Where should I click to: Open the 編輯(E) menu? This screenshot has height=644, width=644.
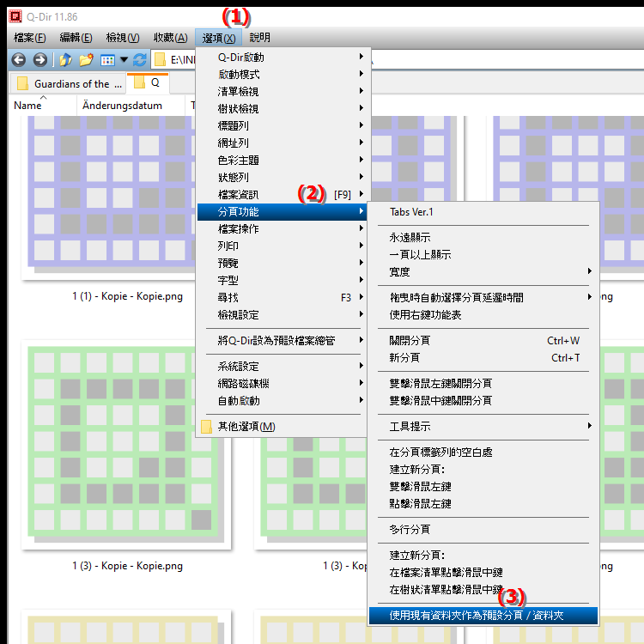click(76, 38)
